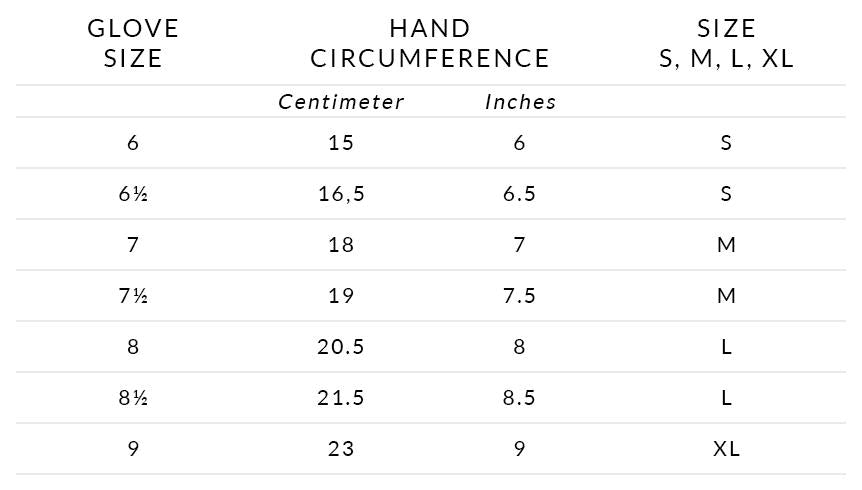The image size is (862, 490).
Task: Select the 8.5 inches value
Action: coord(519,398)
